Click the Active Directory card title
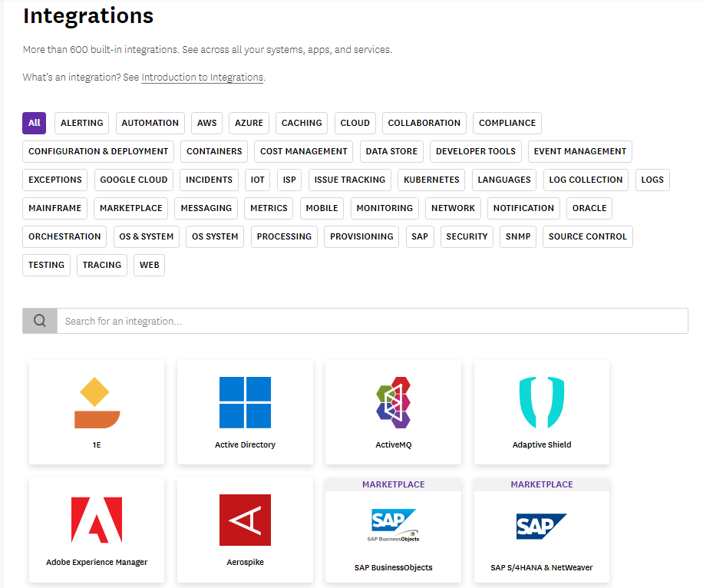The width and height of the screenshot is (703, 588). (245, 444)
